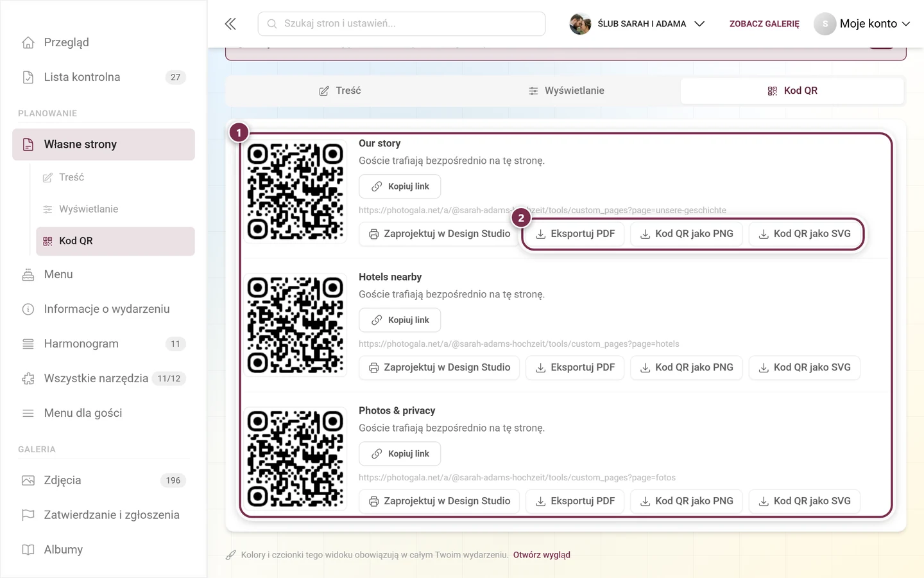Download Hotels nearby QR code as PNG
The image size is (924, 578).
pyautogui.click(x=686, y=367)
